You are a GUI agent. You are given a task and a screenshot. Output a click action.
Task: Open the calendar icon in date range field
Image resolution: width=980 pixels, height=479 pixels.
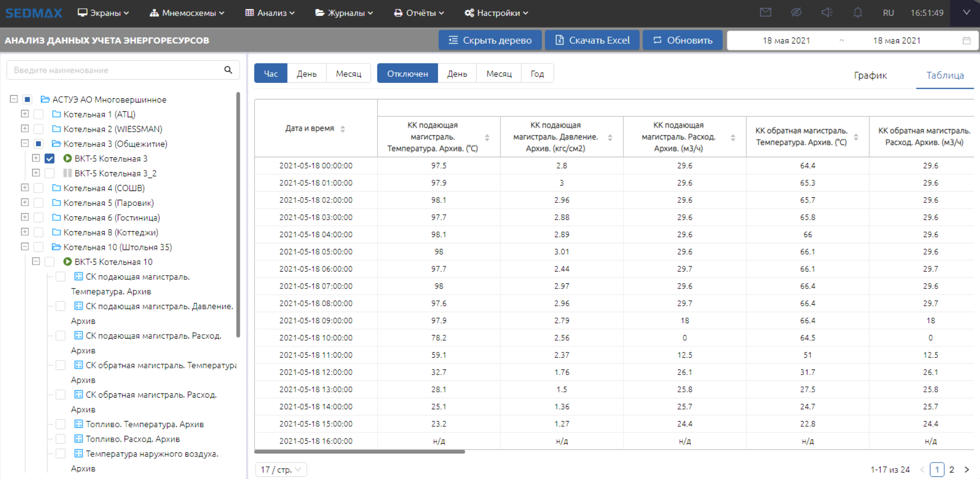[966, 40]
